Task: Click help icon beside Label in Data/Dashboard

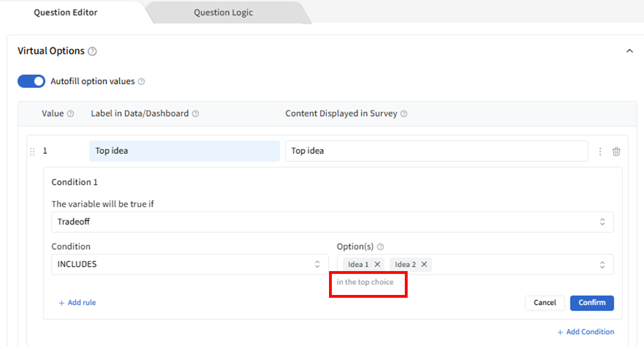Action: [196, 114]
